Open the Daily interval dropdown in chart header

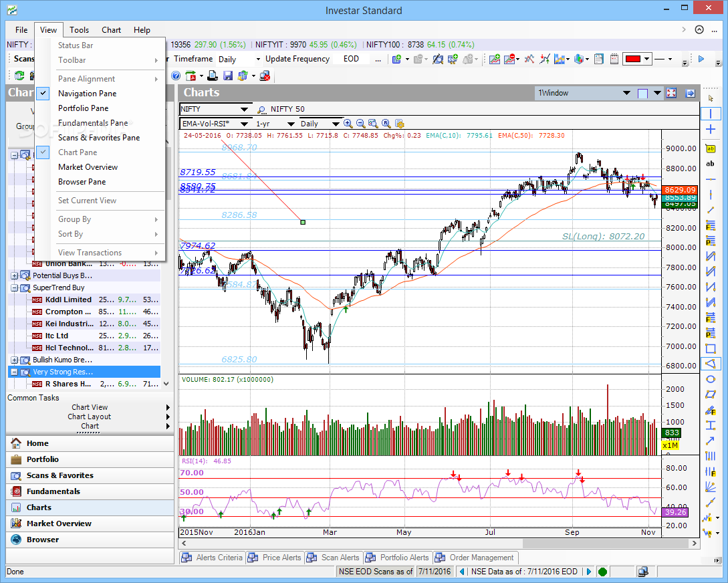click(336, 124)
